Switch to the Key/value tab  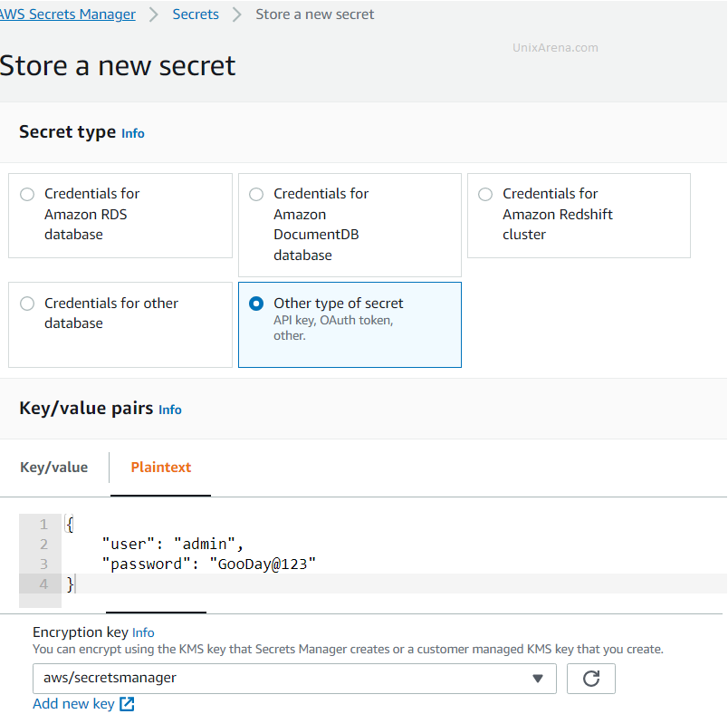click(x=53, y=468)
